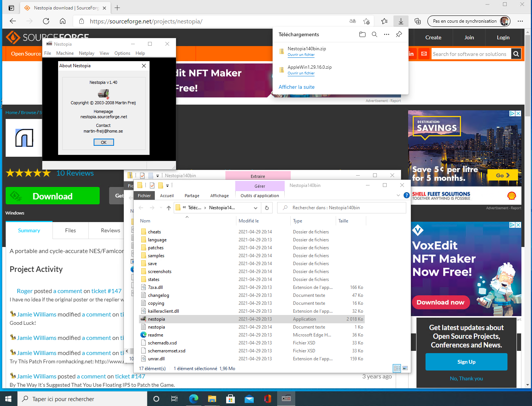This screenshot has width=532, height=406.
Task: Open the Nestopia Netplay menu
Action: (86, 53)
